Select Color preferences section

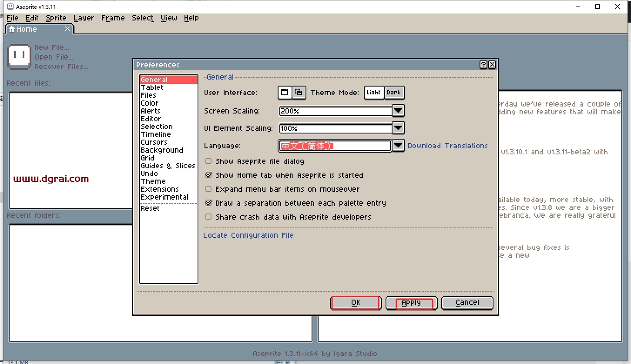(168, 103)
